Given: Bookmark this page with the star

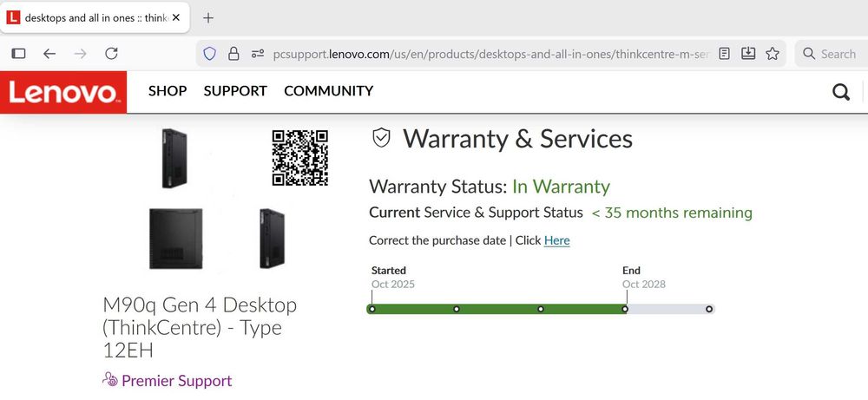Looking at the screenshot, I should tap(773, 53).
